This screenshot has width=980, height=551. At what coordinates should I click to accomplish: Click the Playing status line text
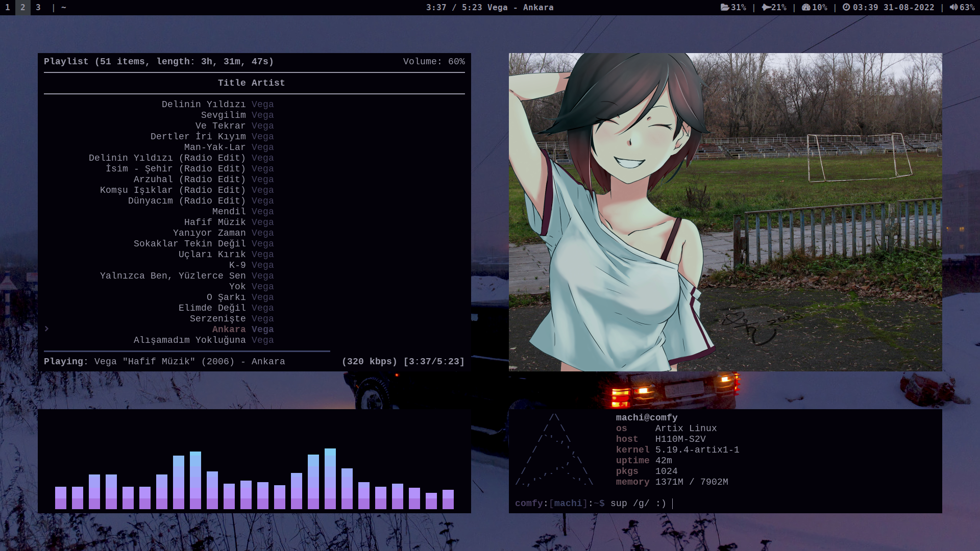pyautogui.click(x=164, y=361)
